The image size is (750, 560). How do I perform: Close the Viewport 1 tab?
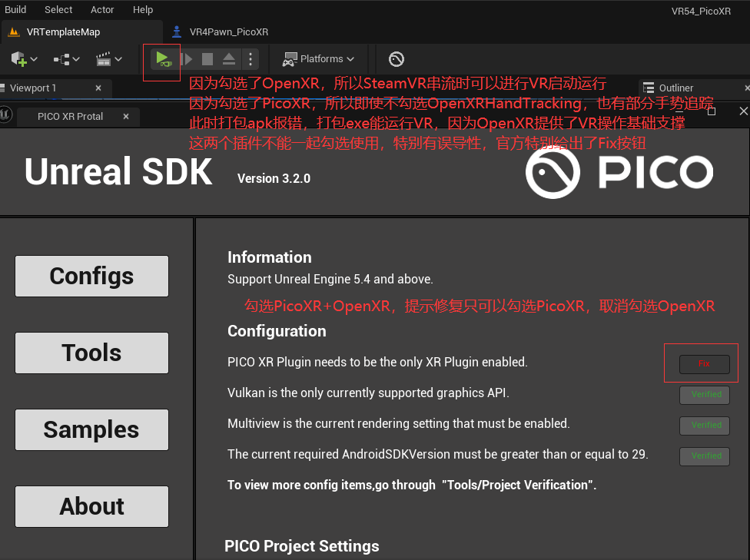pyautogui.click(x=98, y=88)
